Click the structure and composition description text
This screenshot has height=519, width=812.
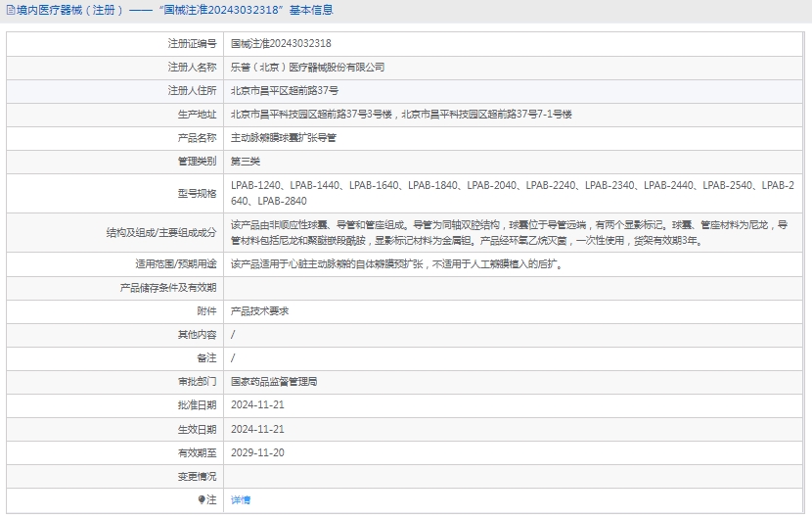tap(509, 232)
